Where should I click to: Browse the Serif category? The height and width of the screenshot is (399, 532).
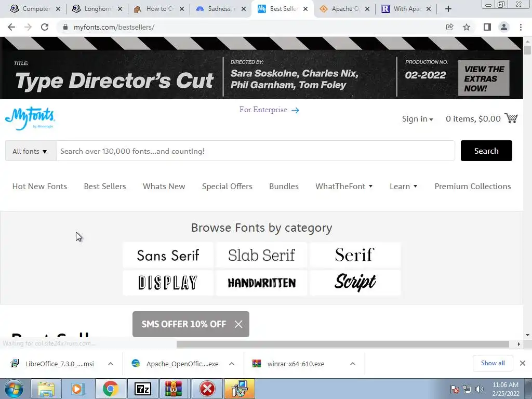click(355, 255)
